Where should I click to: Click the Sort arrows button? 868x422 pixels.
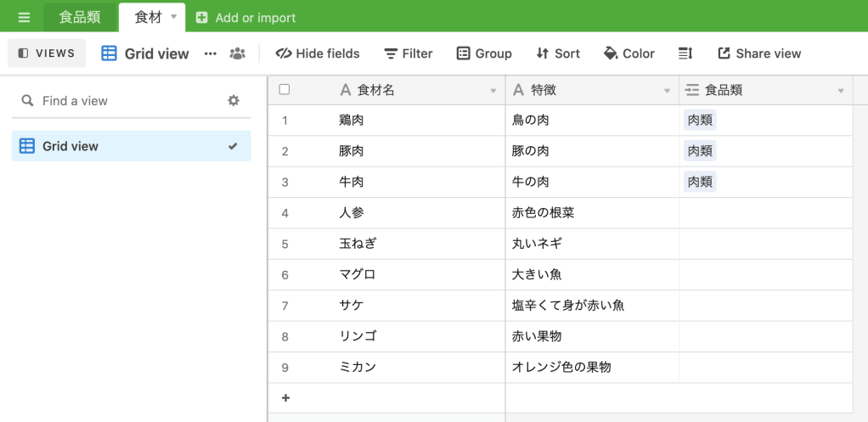pyautogui.click(x=557, y=53)
